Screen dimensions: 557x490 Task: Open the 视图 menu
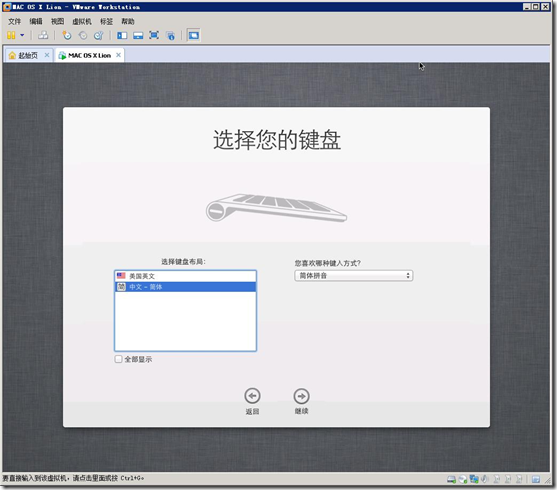coord(57,22)
